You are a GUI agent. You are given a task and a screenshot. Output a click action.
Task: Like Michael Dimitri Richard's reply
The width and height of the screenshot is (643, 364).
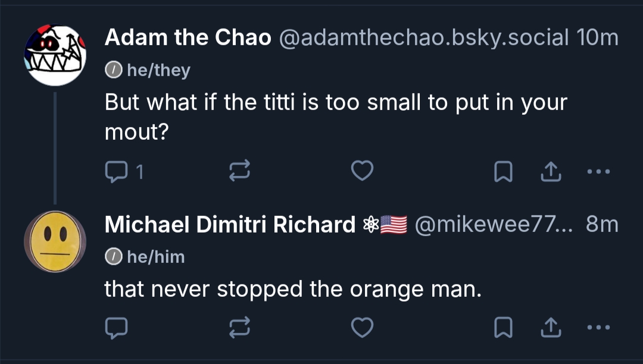click(362, 327)
